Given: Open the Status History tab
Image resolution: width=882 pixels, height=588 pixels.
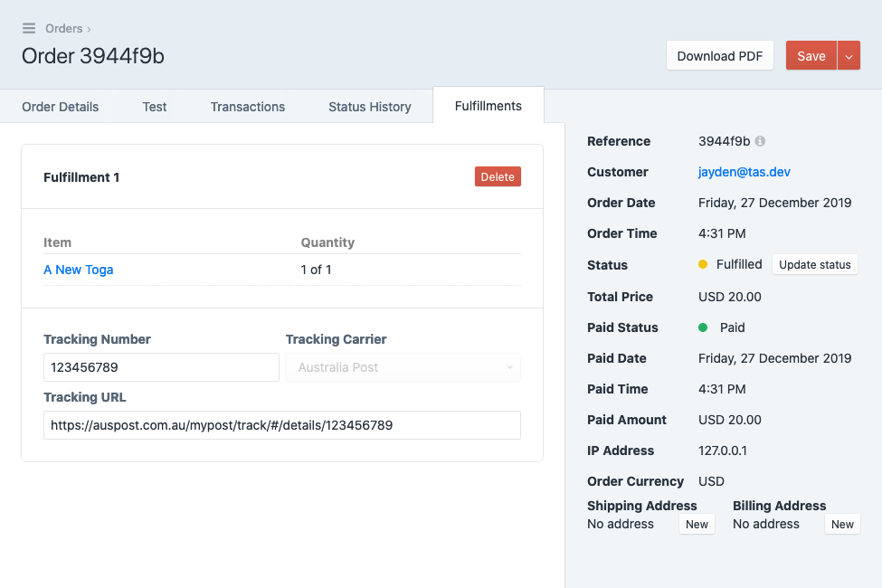Looking at the screenshot, I should (370, 107).
